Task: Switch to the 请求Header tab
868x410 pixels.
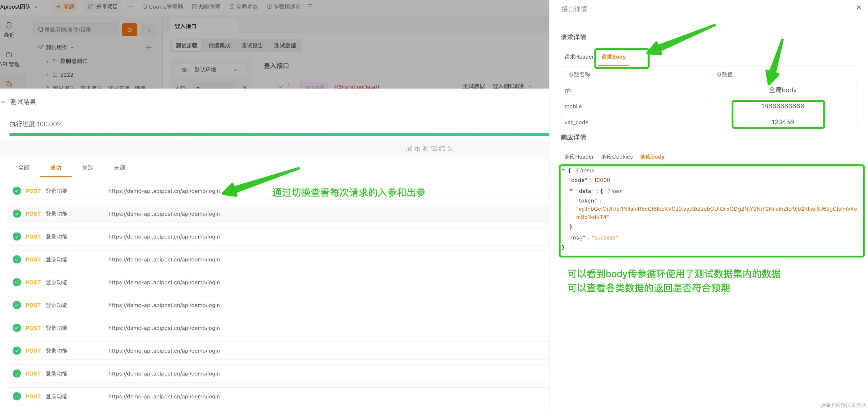Action: click(x=579, y=57)
